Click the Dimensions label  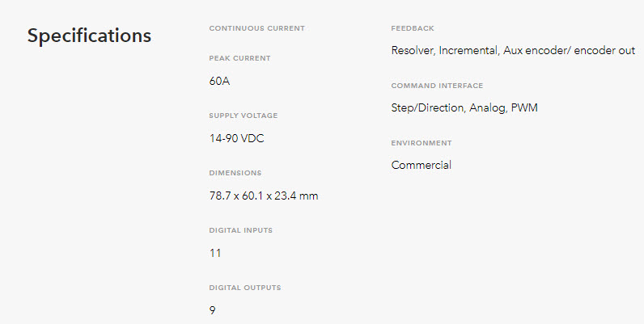pyautogui.click(x=235, y=173)
